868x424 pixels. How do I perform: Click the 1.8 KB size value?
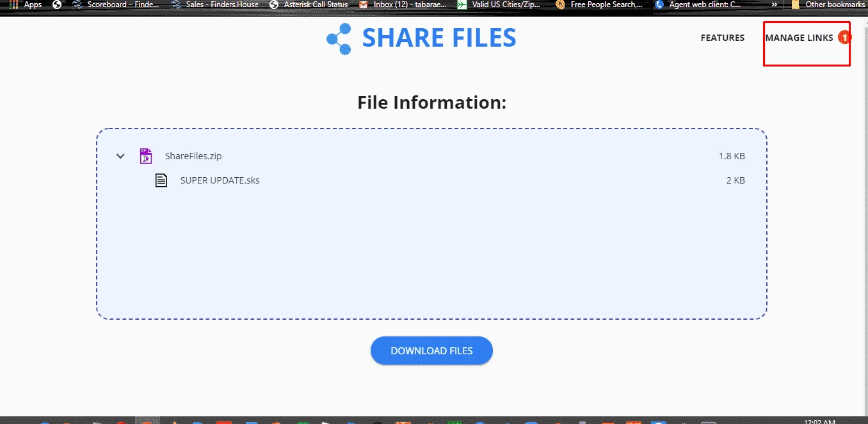[732, 156]
